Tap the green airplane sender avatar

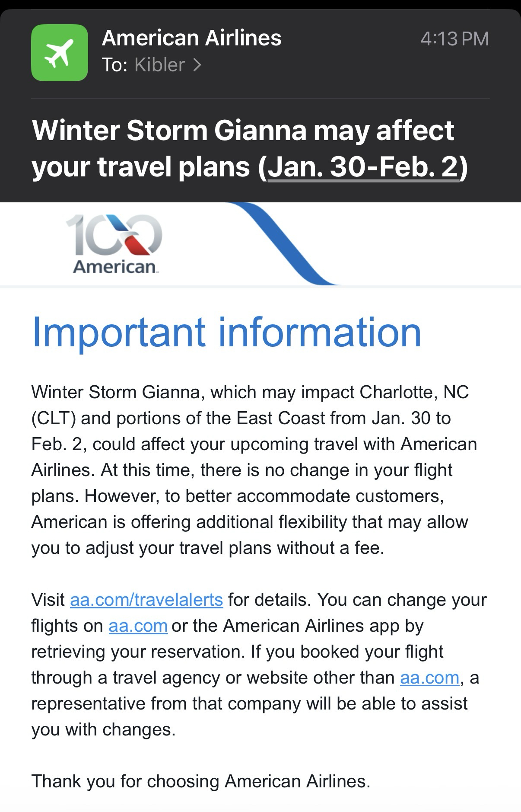point(59,53)
